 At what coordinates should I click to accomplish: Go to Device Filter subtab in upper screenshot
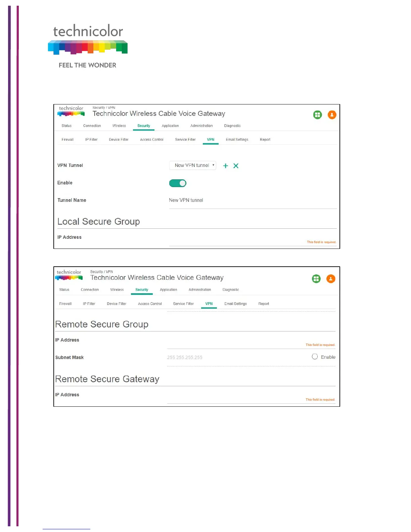(x=119, y=139)
